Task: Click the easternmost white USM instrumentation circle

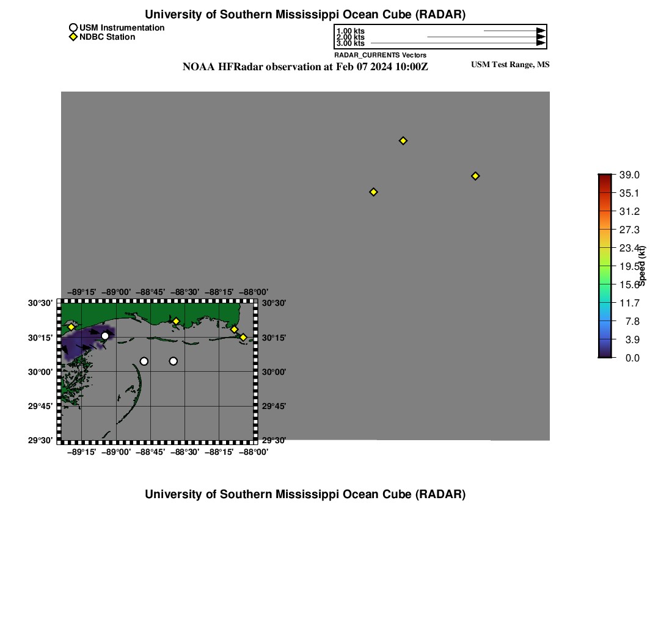Action: (x=173, y=361)
